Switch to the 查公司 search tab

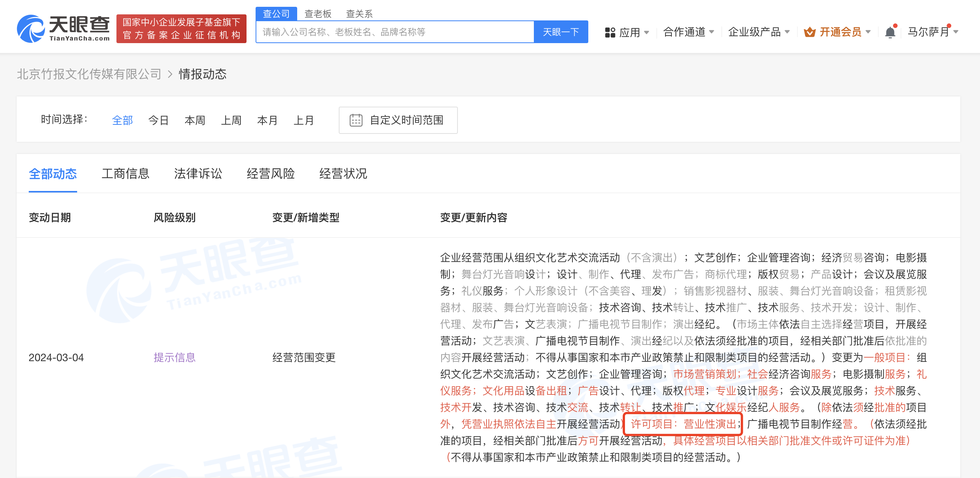(276, 14)
